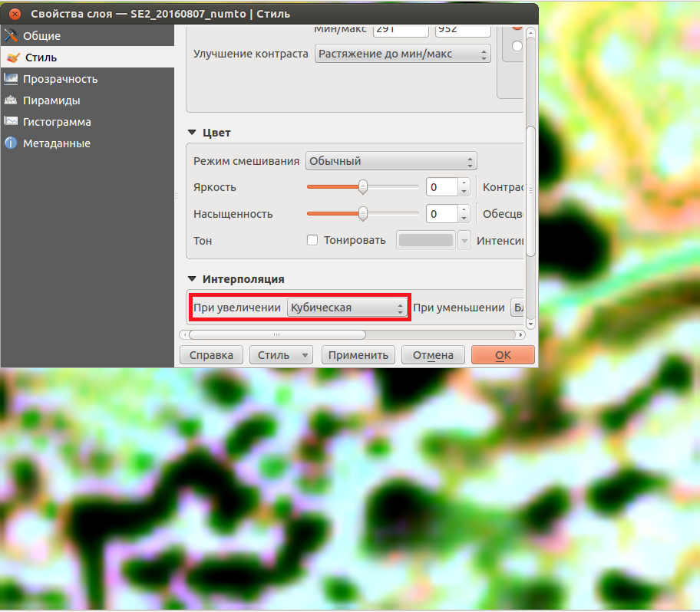Click the Стиль paintbrush icon

(12, 58)
